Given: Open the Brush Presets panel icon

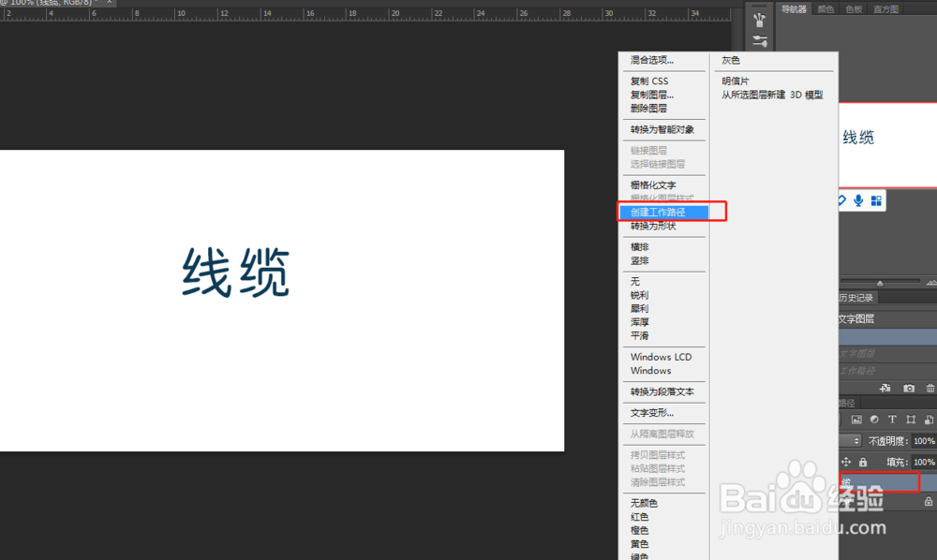Looking at the screenshot, I should coord(760,21).
